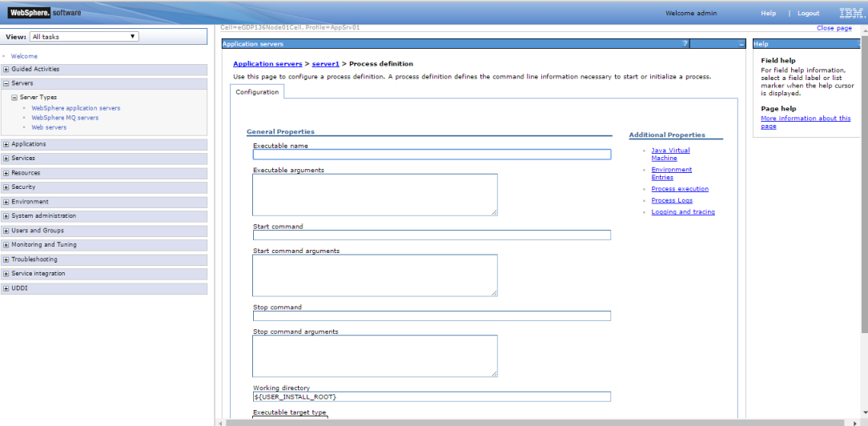This screenshot has height=426, width=868.
Task: Expand the Service integration section
Action: click(x=6, y=274)
